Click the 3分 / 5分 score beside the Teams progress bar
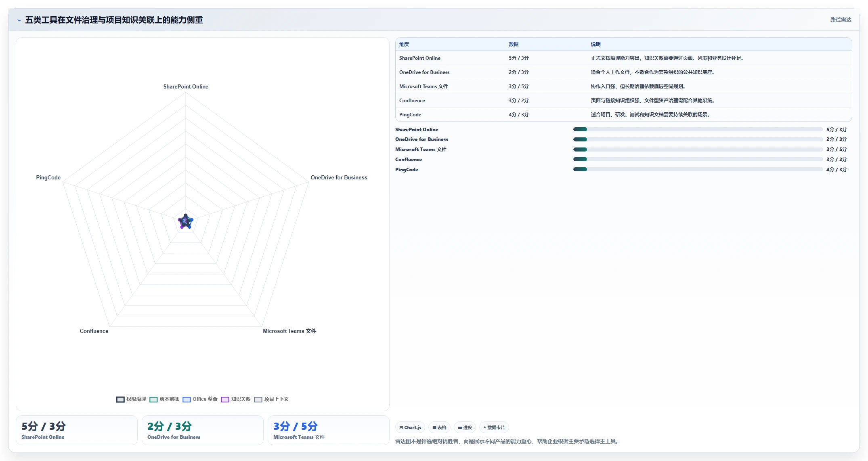 837,149
